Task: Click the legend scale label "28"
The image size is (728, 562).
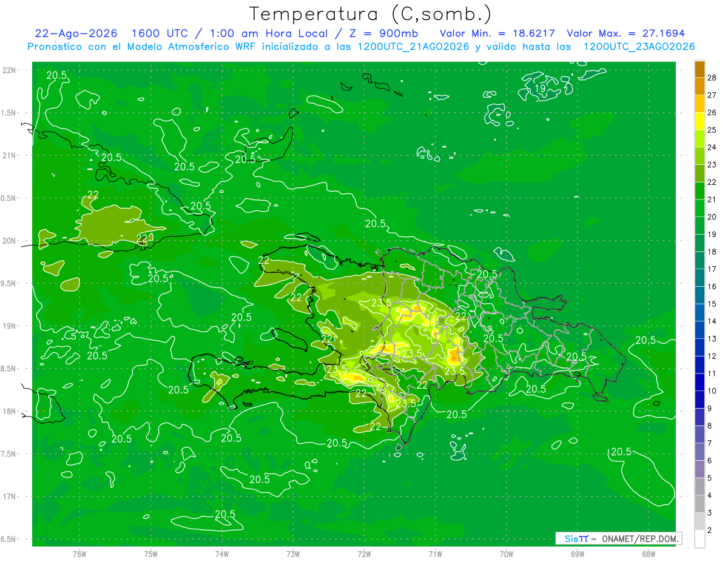Action: 712,78
